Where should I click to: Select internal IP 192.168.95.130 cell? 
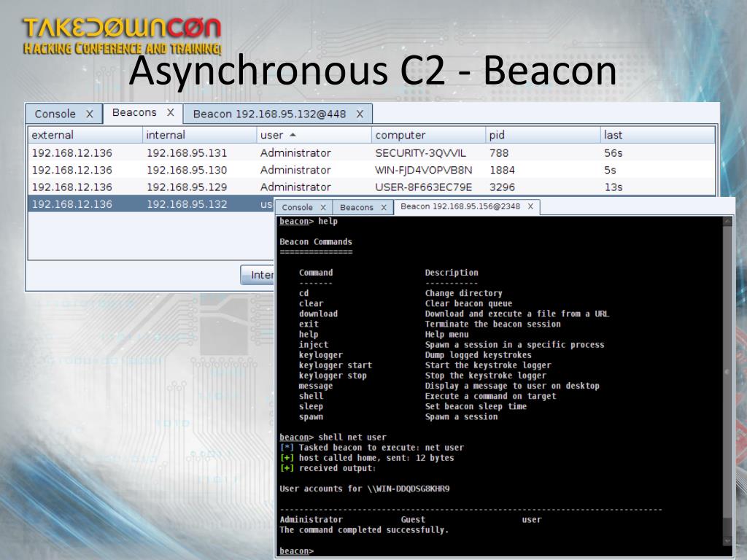click(x=187, y=170)
